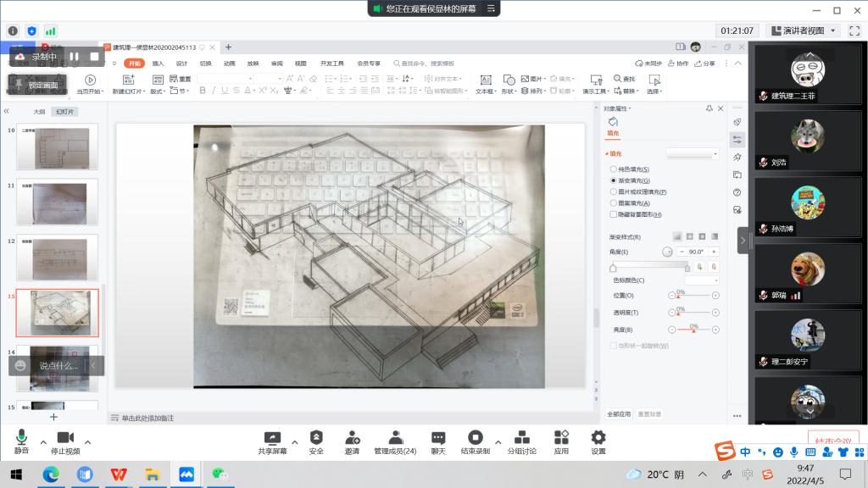Open the 色标颜色 color dropdown

(x=702, y=280)
